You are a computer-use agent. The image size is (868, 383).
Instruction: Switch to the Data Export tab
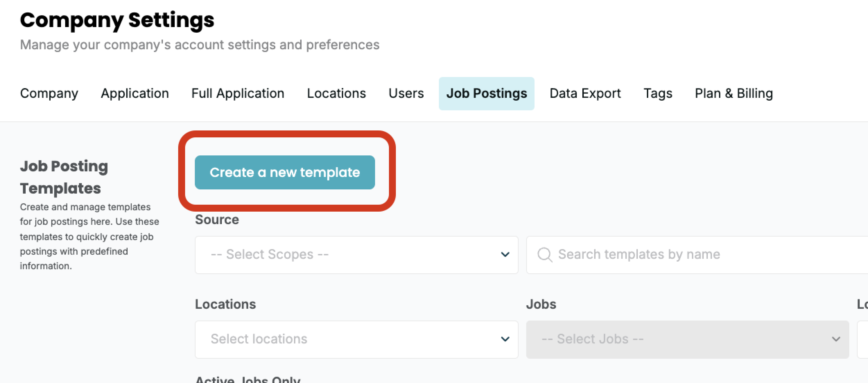click(585, 93)
